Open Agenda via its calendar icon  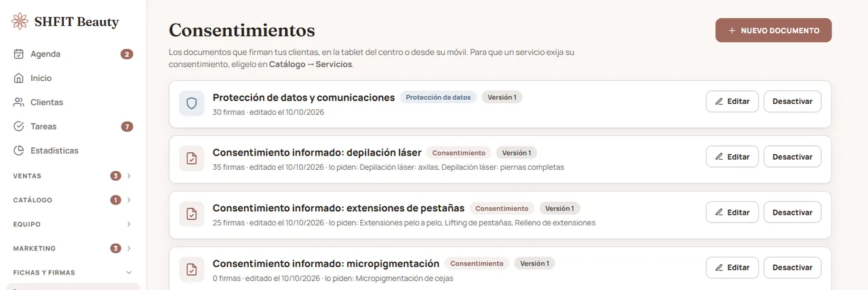(19, 54)
